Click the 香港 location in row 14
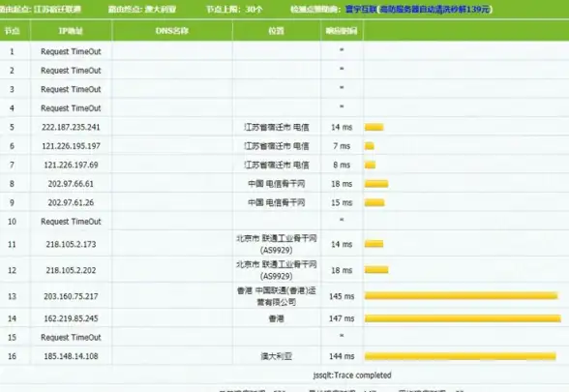Viewport: 569px width, 392px height. pyautogui.click(x=276, y=318)
